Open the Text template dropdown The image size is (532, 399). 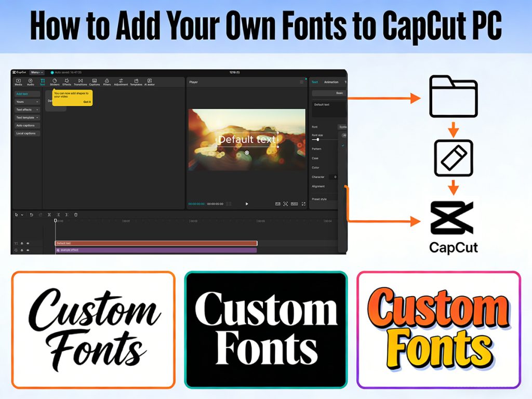[28, 117]
